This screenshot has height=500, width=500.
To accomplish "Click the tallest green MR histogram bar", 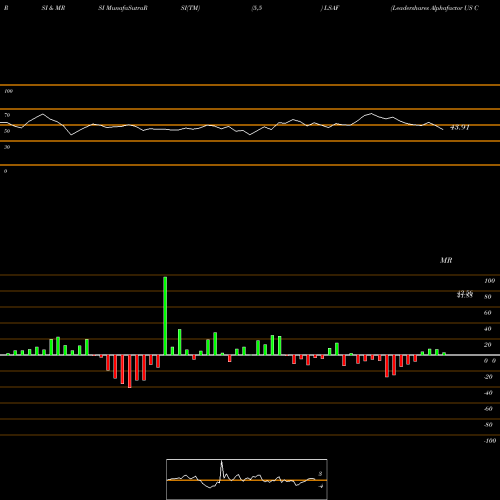I will click(165, 316).
